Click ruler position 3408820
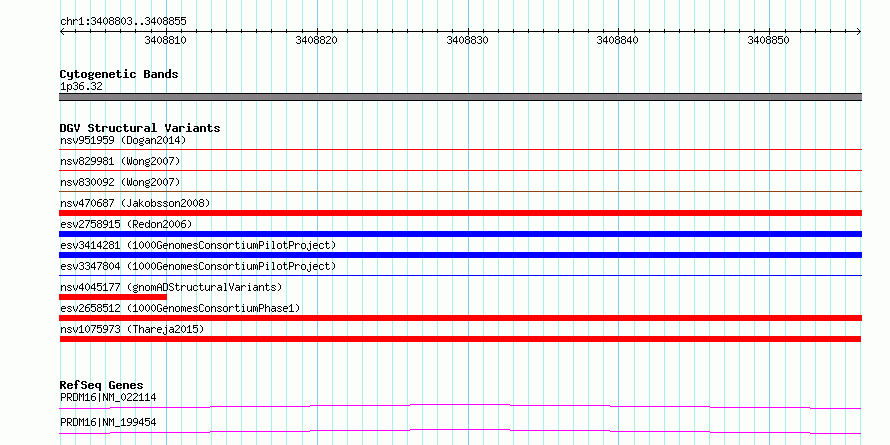 tap(317, 40)
